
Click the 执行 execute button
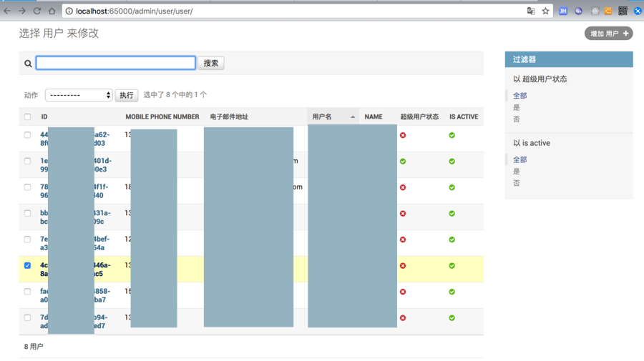pyautogui.click(x=127, y=95)
